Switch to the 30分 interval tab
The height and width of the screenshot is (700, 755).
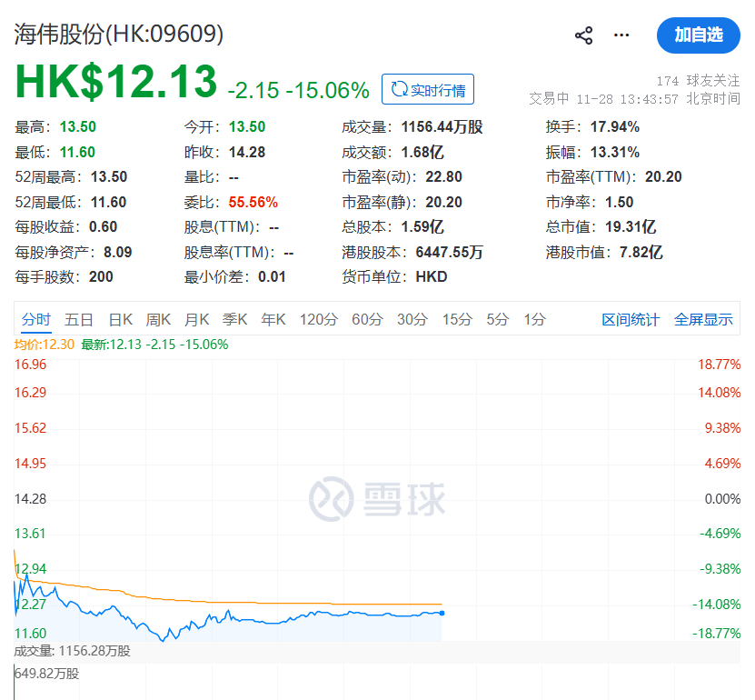tap(412, 319)
